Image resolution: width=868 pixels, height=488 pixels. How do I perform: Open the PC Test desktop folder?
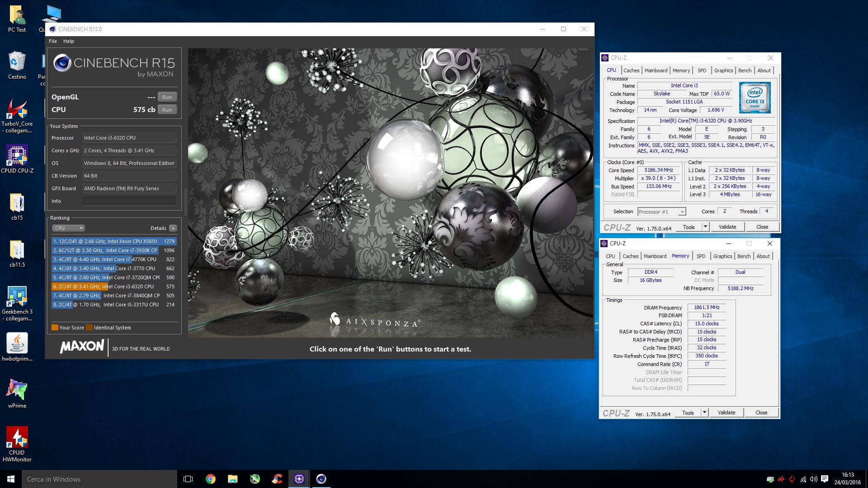[17, 19]
